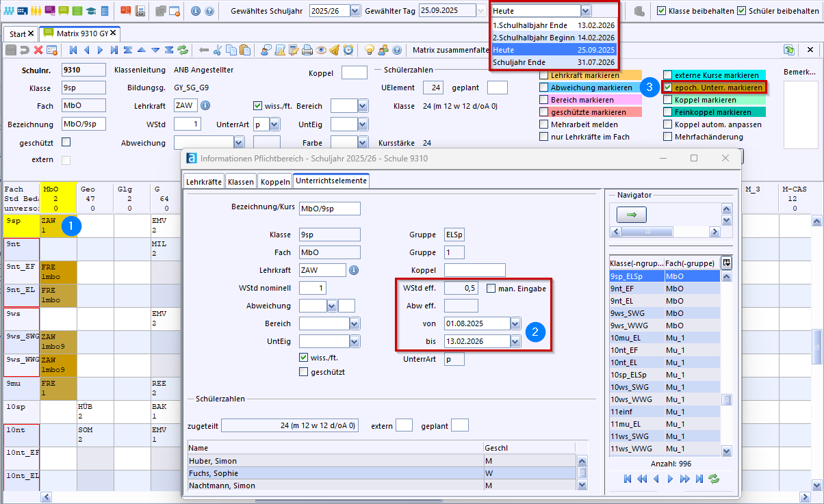
Task: Click the green refresh arrows in matrix toolbar
Action: tap(183, 50)
